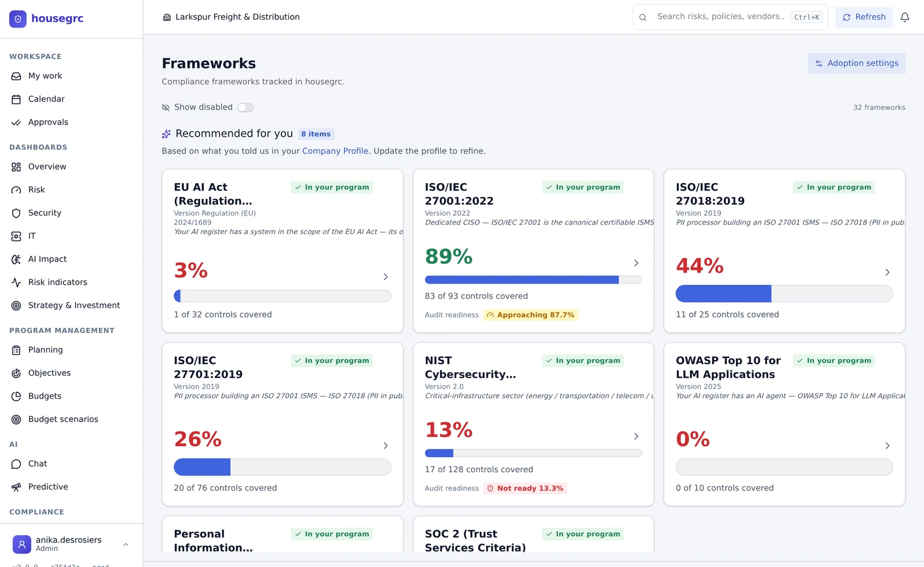Open Adoption settings
Screen dimensions: 924x567
(856, 63)
